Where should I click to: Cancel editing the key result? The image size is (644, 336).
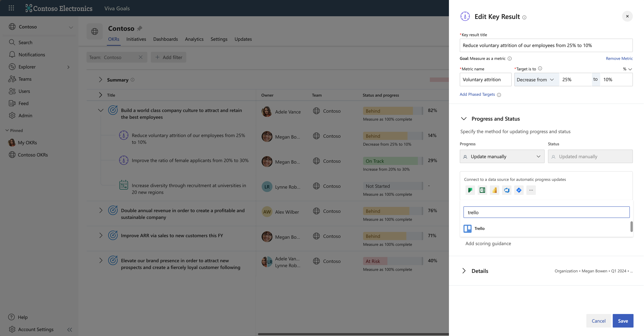[x=598, y=321]
